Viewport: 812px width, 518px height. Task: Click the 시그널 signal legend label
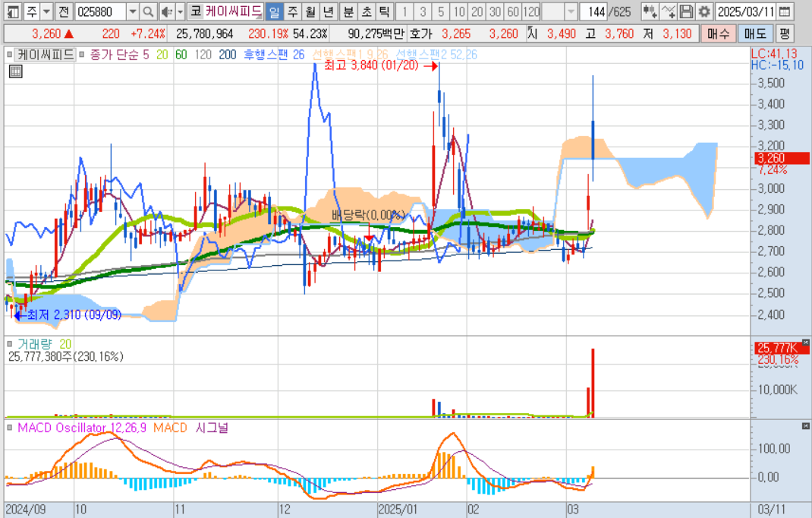[x=212, y=428]
